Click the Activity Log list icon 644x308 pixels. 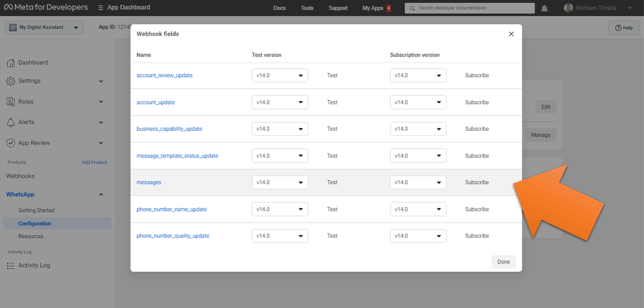coord(11,265)
